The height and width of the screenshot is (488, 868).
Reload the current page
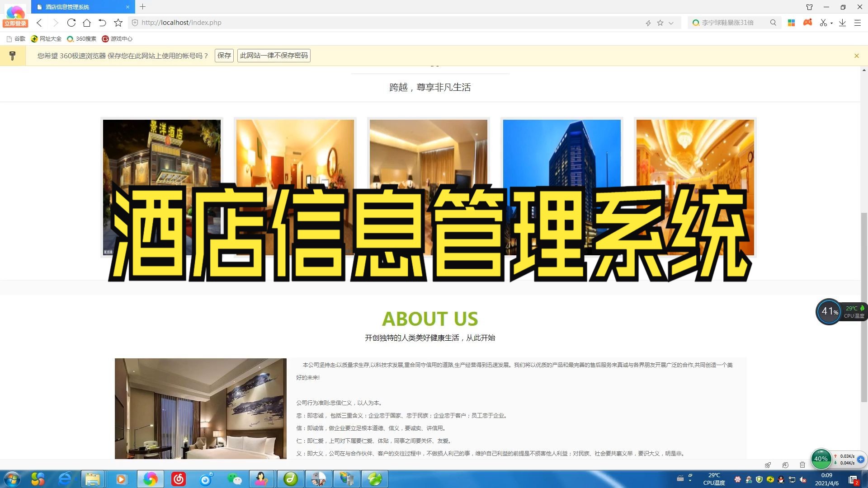tap(71, 23)
